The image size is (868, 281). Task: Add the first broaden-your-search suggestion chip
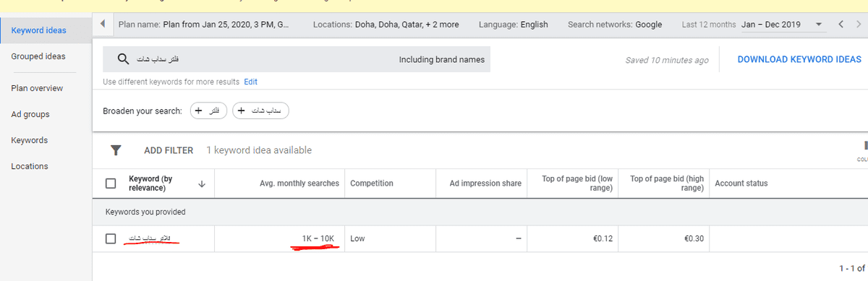(209, 111)
